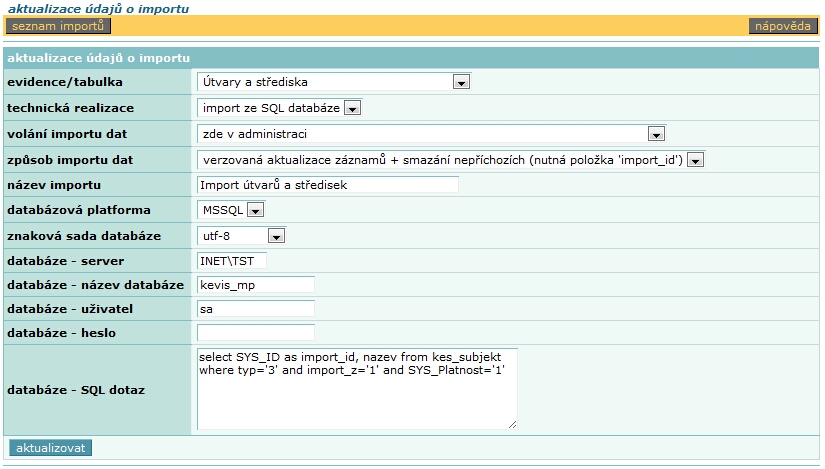Click the 'evidence/tabulka' row label
The width and height of the screenshot is (825, 469).
point(65,82)
